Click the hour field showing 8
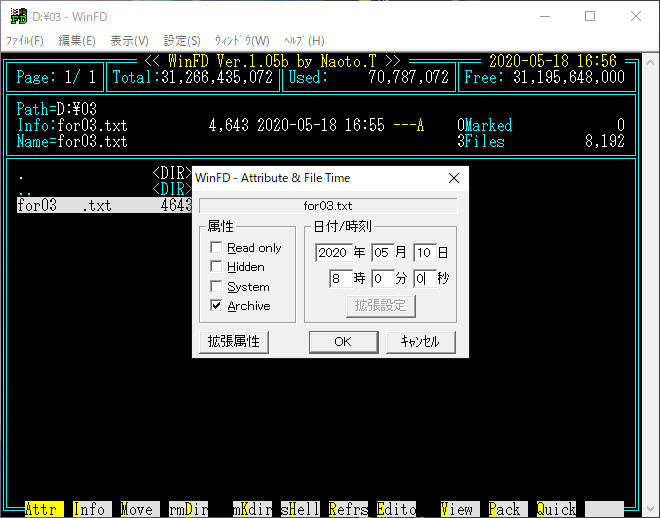 coord(341,279)
